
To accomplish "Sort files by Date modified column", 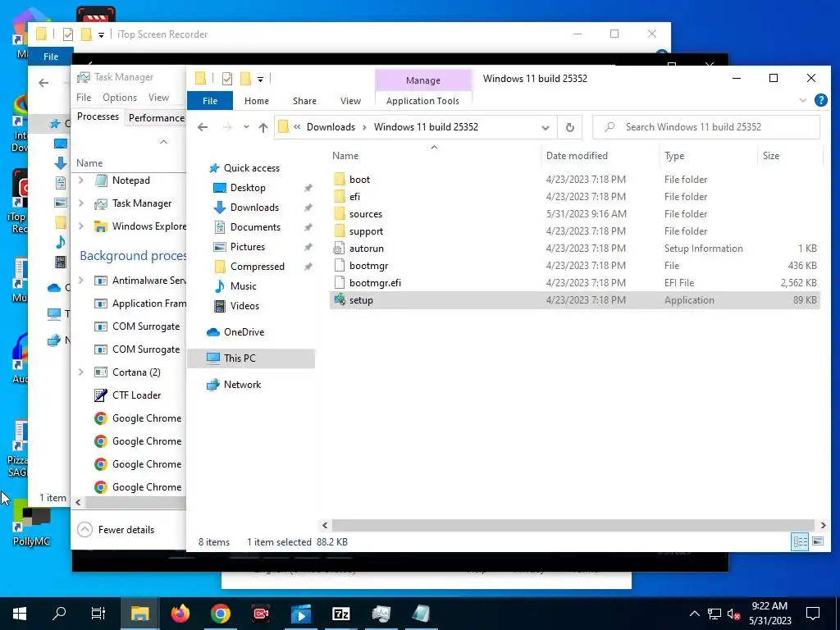I will pos(577,156).
